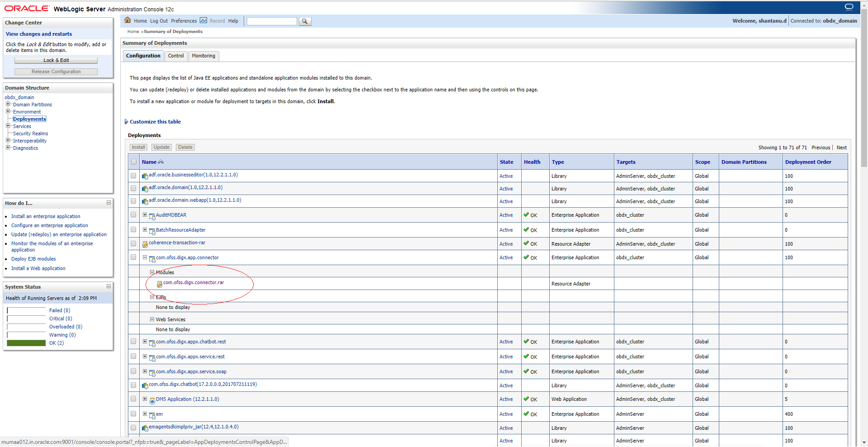Click the Install button above the table
Viewport: 868px width, 447px height.
(138, 147)
